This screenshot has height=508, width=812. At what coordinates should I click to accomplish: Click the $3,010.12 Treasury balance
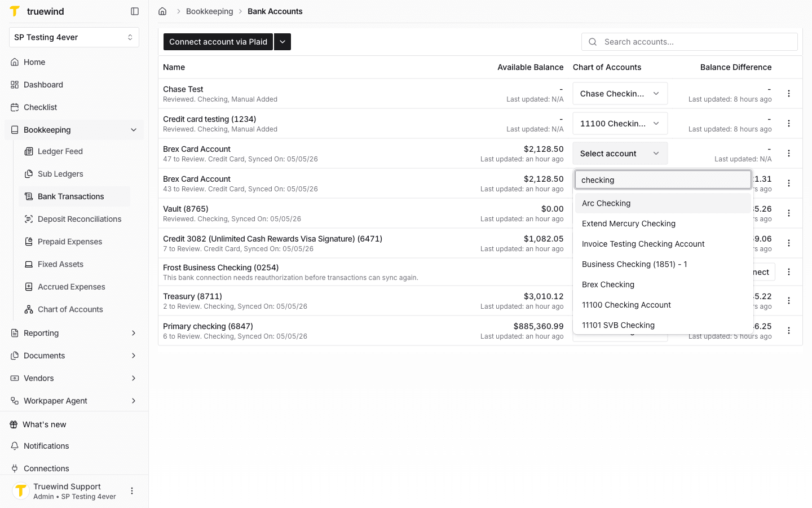pos(544,296)
